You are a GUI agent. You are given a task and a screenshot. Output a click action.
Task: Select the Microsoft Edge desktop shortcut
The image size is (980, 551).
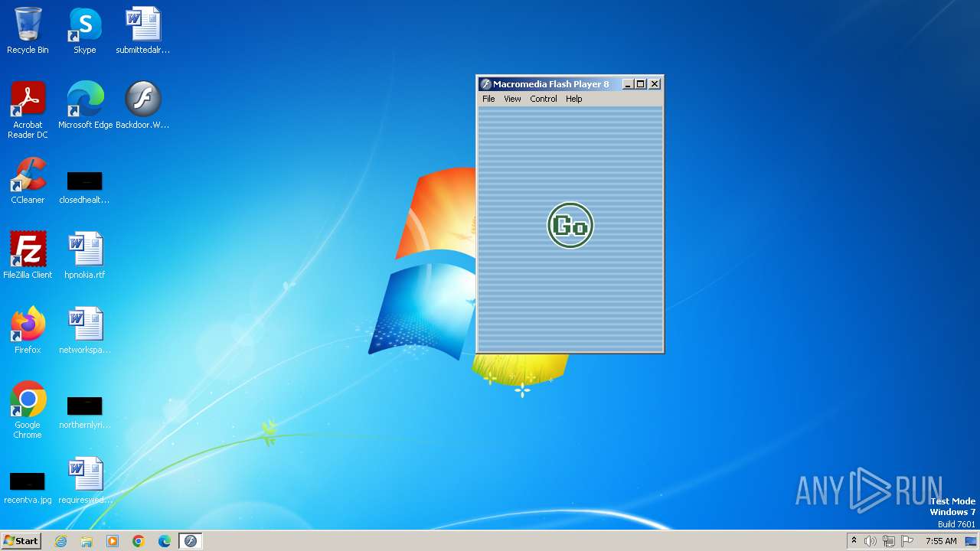[x=85, y=106]
